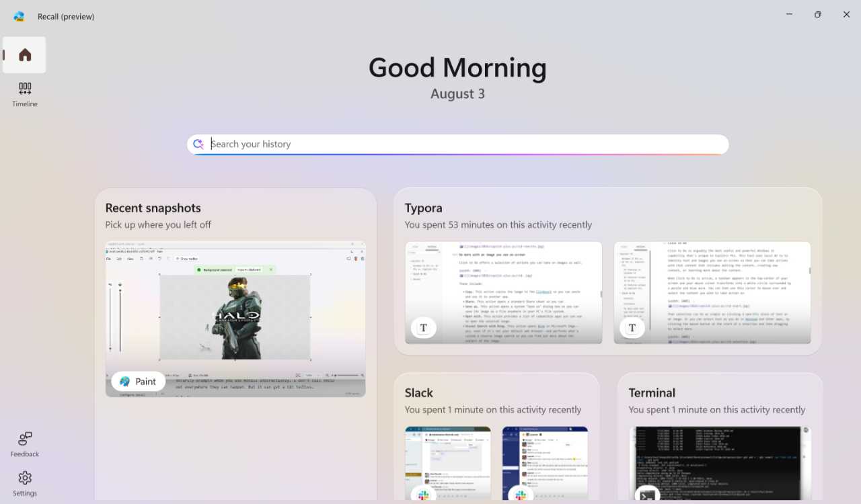Image resolution: width=861 pixels, height=504 pixels.
Task: Open the first Slack snapshot thumbnail
Action: click(448, 463)
